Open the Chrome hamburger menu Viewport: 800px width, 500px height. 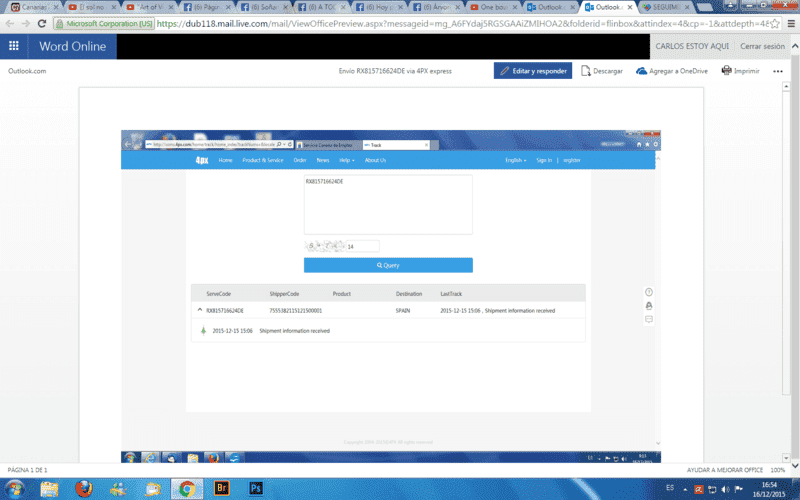(791, 23)
